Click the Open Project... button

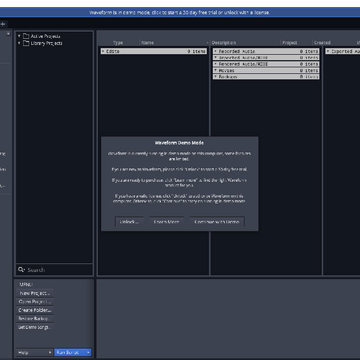click(35, 302)
